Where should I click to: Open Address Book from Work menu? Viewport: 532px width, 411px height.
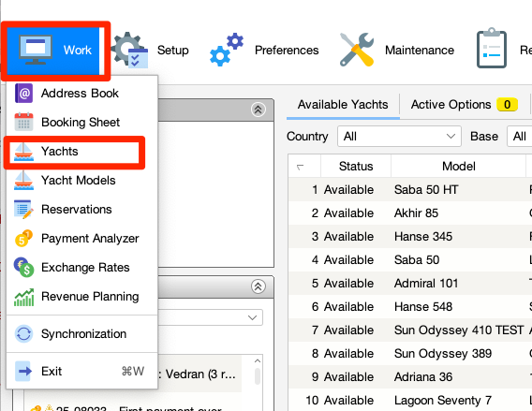(x=82, y=94)
